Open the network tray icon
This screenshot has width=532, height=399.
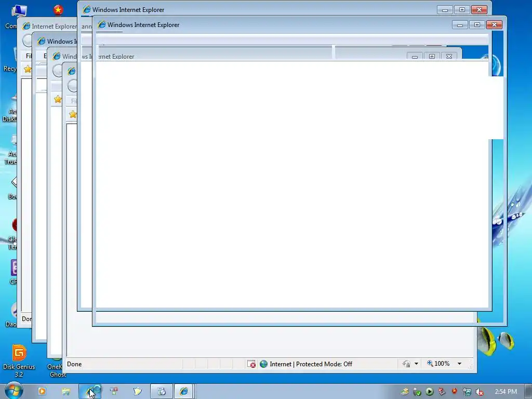467,392
